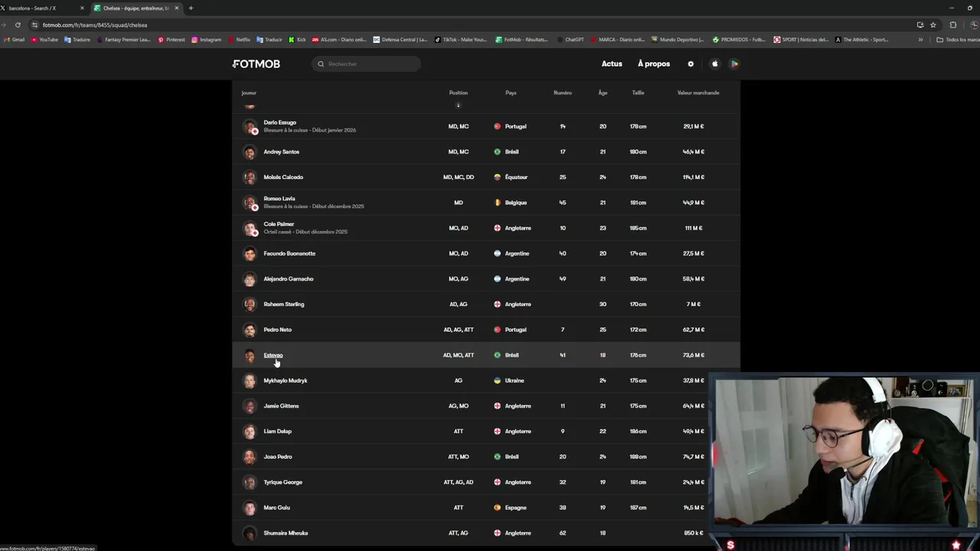The height and width of the screenshot is (551, 980).
Task: Click Alejandro Garnacho's avatar photo
Action: [250, 279]
